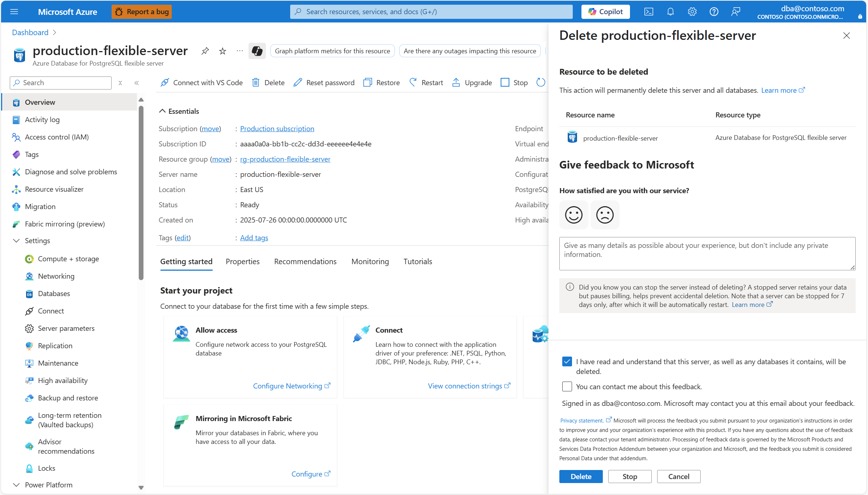The image size is (868, 495).
Task: Click the Refresh icon in the toolbar
Action: click(x=541, y=83)
